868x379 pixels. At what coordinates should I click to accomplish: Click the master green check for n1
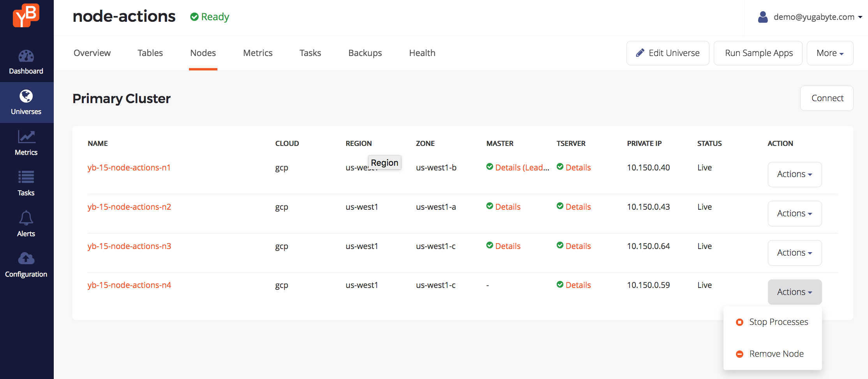[490, 167]
